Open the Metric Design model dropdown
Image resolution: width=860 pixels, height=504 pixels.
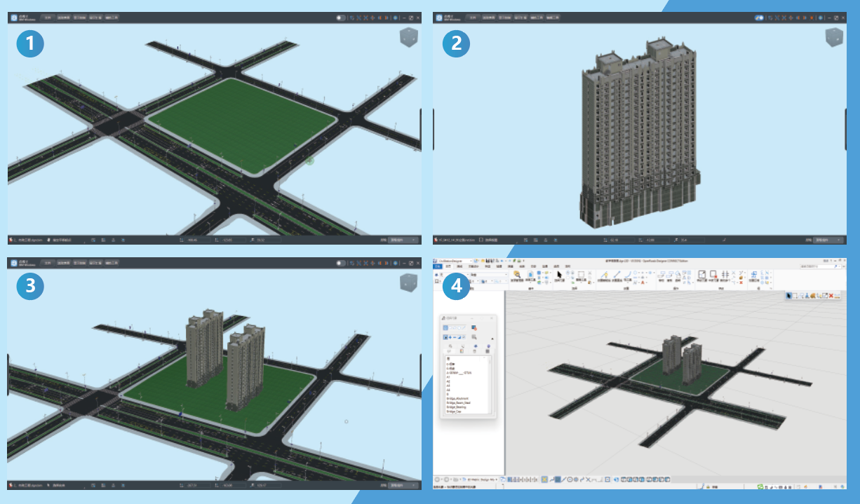click(x=481, y=479)
